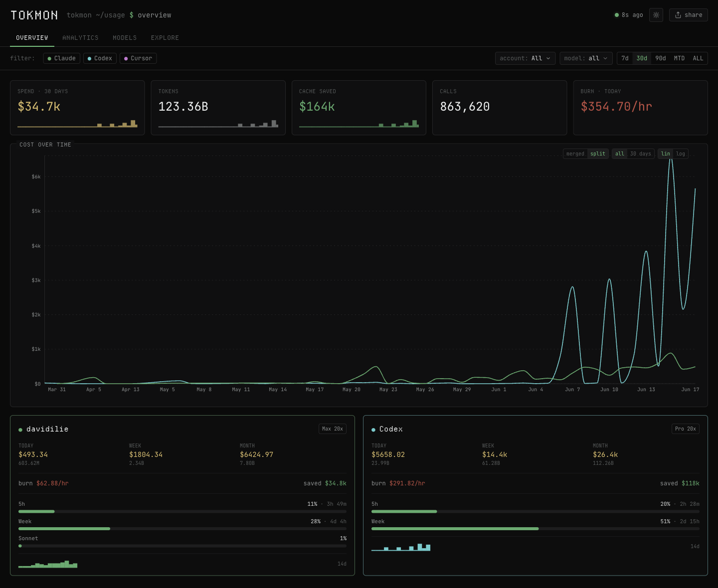
Task: Click the May 20 axis label
Action: point(352,390)
